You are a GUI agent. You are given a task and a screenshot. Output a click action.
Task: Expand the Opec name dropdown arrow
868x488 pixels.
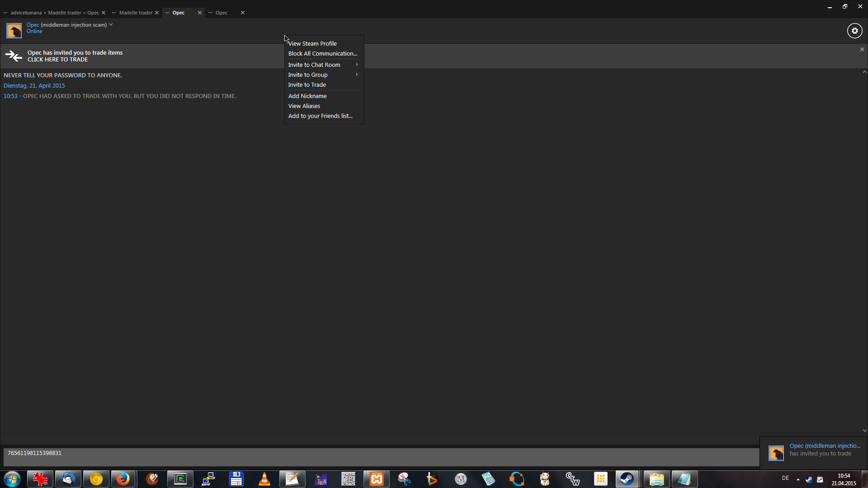(x=111, y=25)
